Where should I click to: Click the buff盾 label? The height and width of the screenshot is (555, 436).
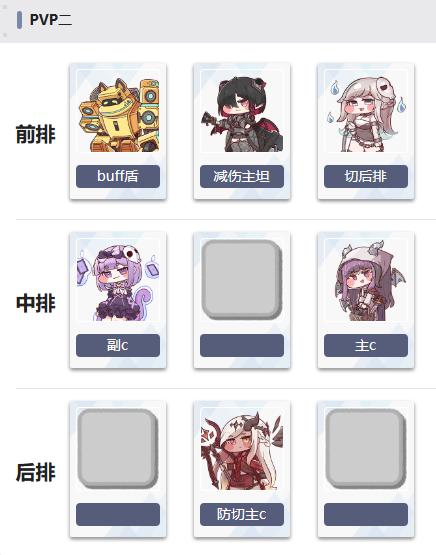pos(118,176)
